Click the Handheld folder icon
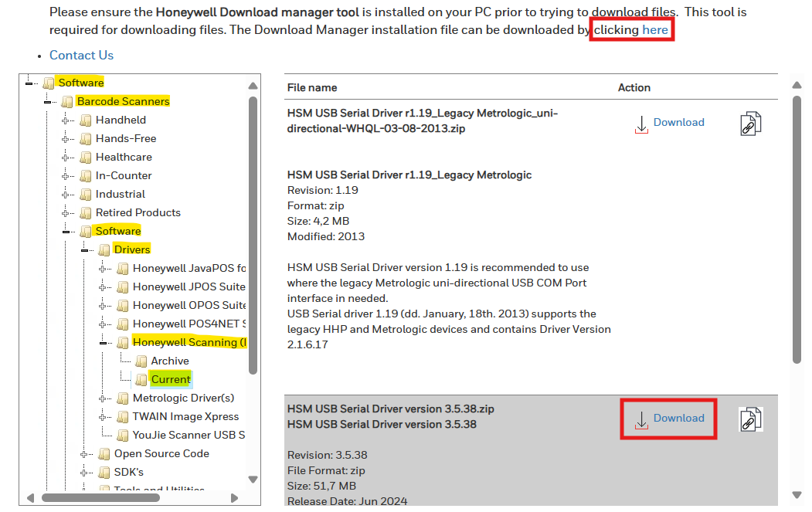 (x=86, y=120)
